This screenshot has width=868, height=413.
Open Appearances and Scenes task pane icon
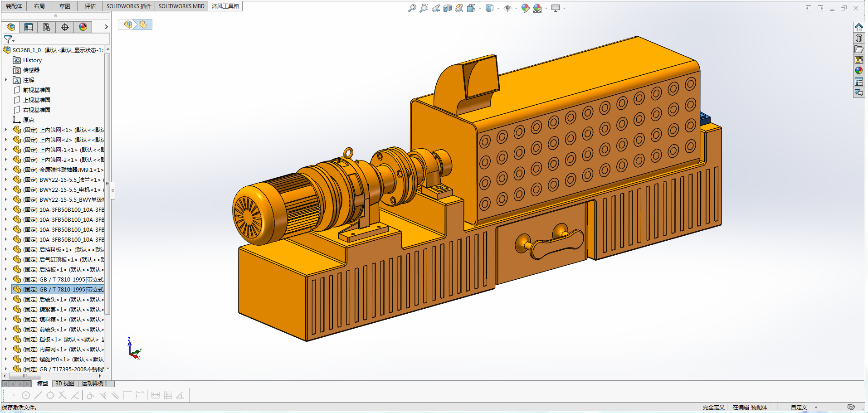(x=859, y=71)
